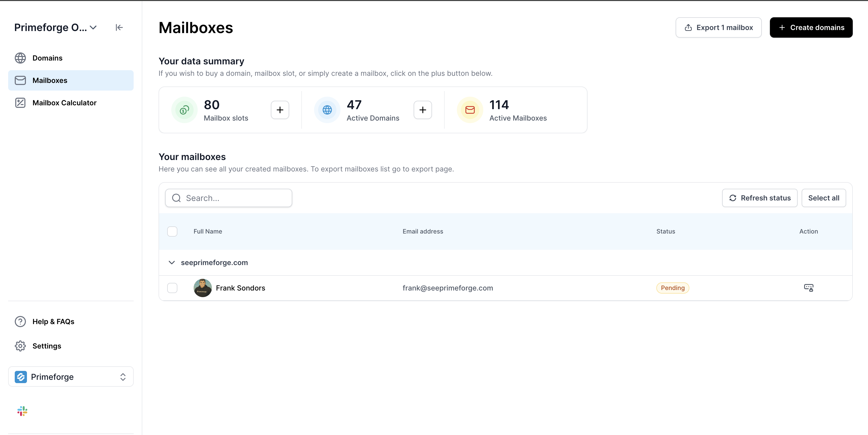Click the Settings gear icon
868x435 pixels.
point(20,346)
